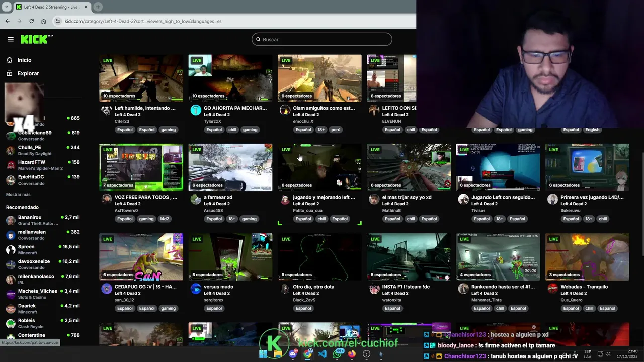Screen dimensions: 644x362
Task: Close the Left 4 Dead 2 Streaming tab
Action: click(86, 7)
